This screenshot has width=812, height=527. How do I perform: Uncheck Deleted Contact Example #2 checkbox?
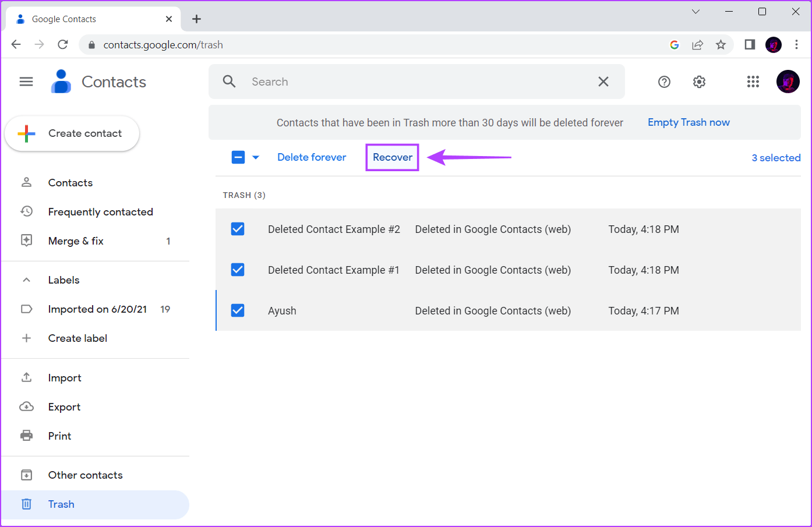[x=238, y=229]
